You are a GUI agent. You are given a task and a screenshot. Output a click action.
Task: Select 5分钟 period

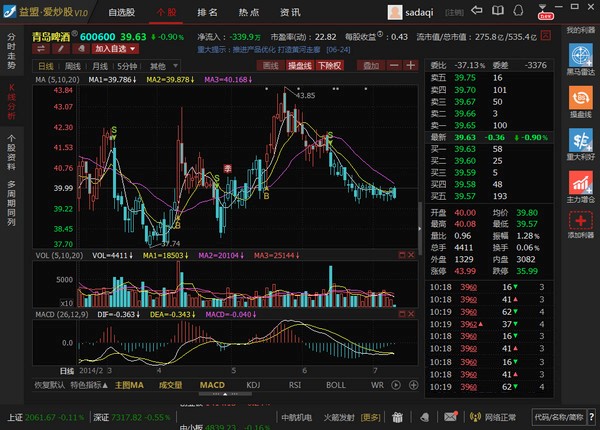[x=127, y=66]
